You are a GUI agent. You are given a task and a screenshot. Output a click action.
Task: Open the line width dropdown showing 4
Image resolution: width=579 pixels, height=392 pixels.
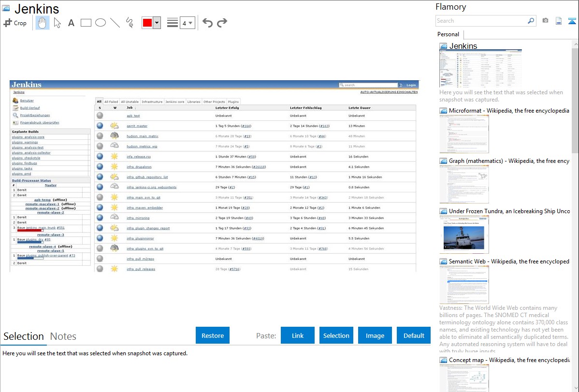pos(188,23)
